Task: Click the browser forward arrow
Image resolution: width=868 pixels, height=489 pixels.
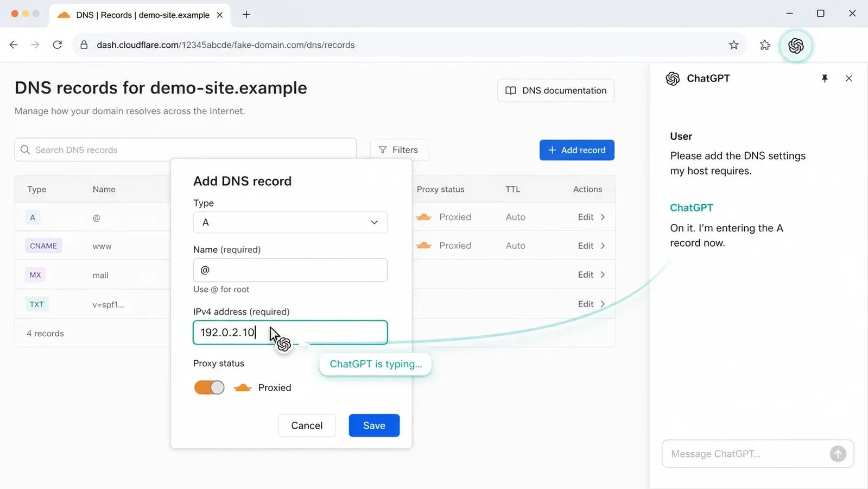Action: coord(35,45)
